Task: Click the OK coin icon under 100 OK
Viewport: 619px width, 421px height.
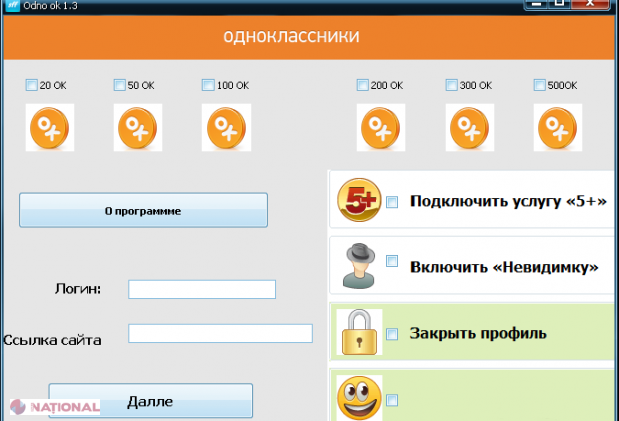Action: point(224,129)
